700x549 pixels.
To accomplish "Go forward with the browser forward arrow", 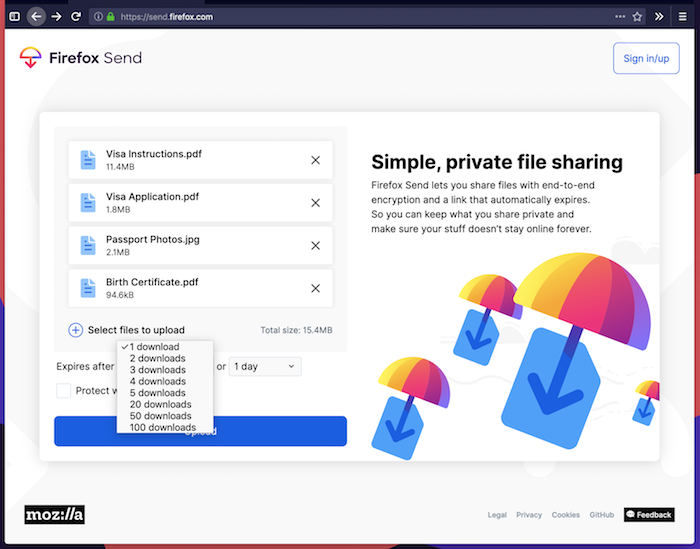I will pos(56,17).
